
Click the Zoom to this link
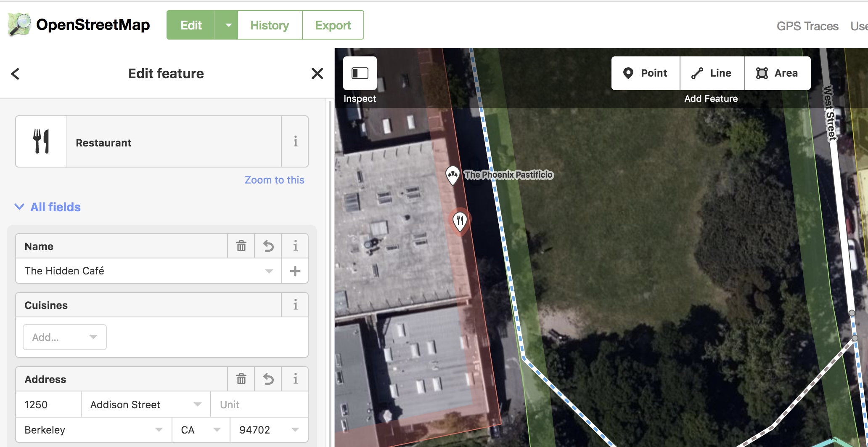pyautogui.click(x=274, y=180)
